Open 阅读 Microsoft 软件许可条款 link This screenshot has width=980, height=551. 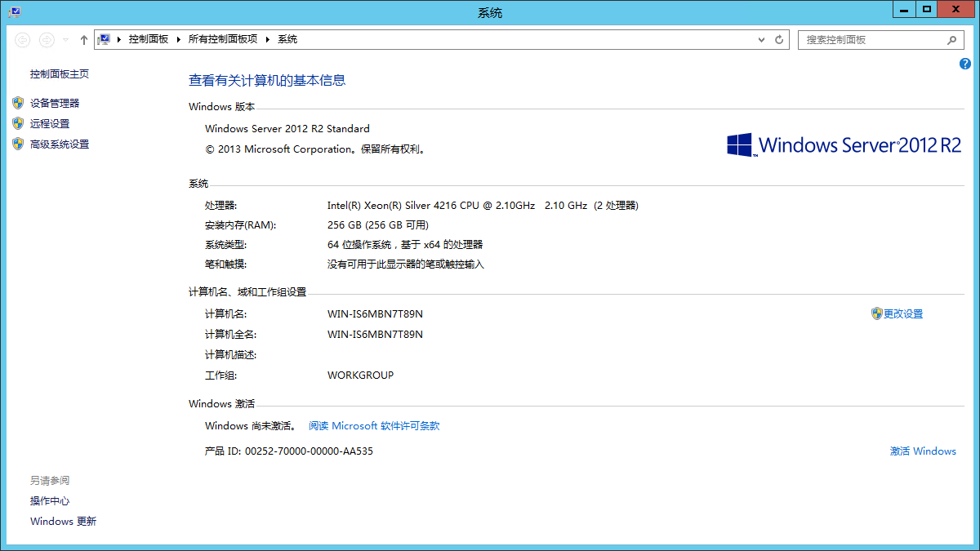point(374,426)
